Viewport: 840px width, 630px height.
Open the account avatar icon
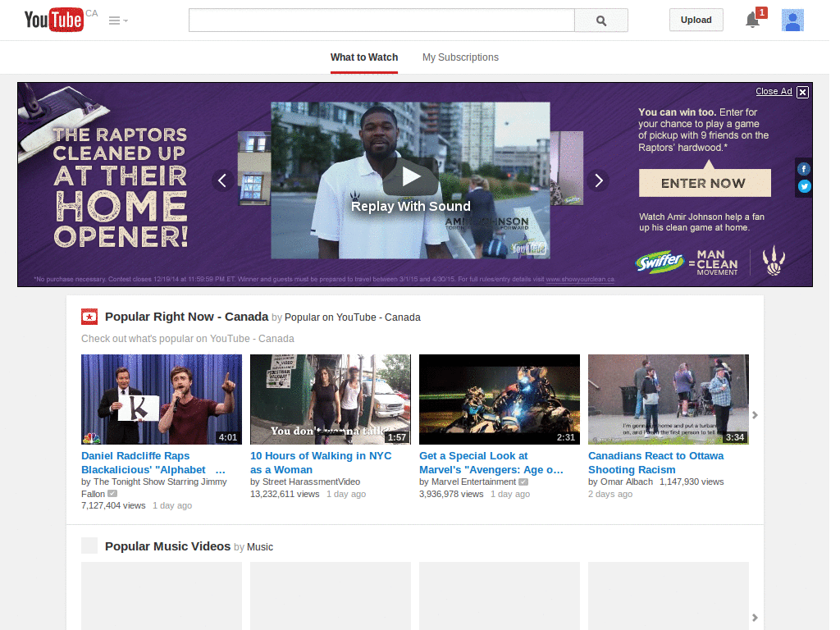click(792, 21)
